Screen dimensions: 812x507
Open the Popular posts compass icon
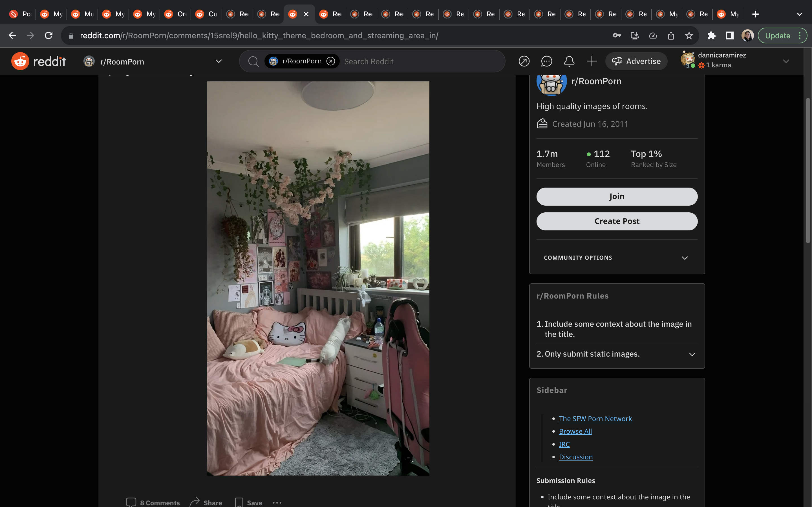coord(524,61)
